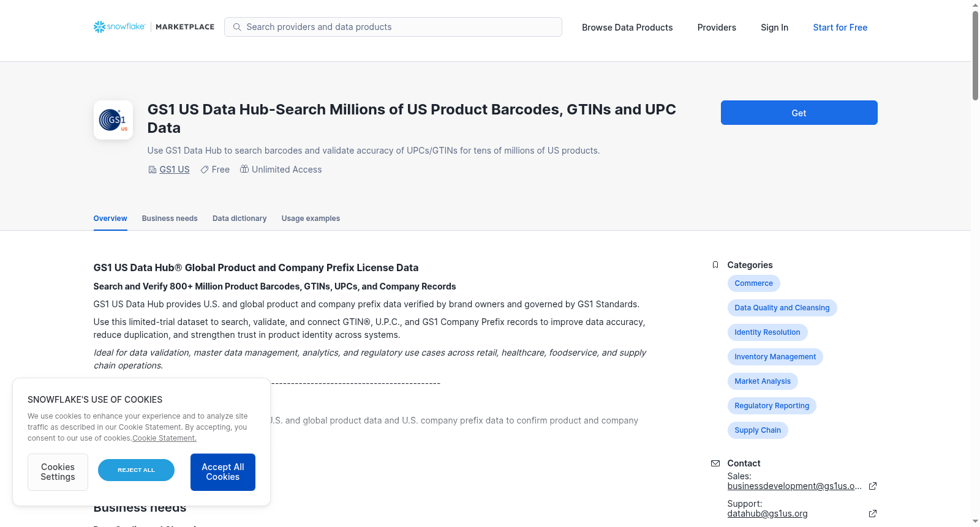Click the page vertical scrollbar thumb

[x=975, y=55]
